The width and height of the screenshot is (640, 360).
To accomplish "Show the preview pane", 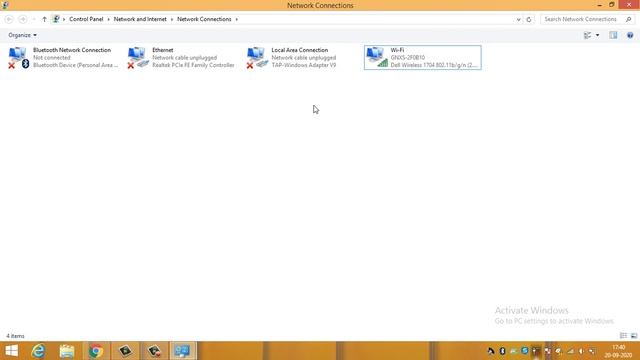I will pyautogui.click(x=613, y=36).
